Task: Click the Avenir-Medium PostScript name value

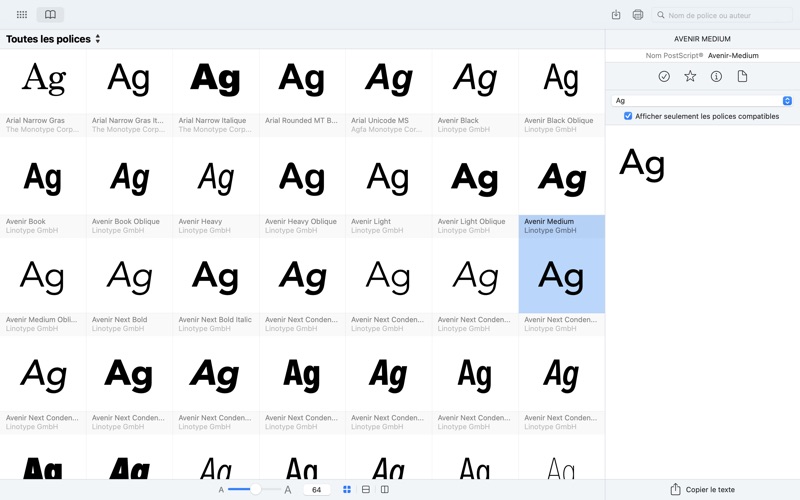Action: click(x=733, y=56)
